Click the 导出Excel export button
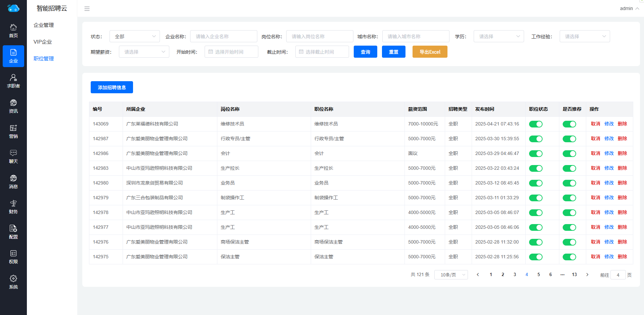The width and height of the screenshot is (644, 315). click(x=430, y=52)
